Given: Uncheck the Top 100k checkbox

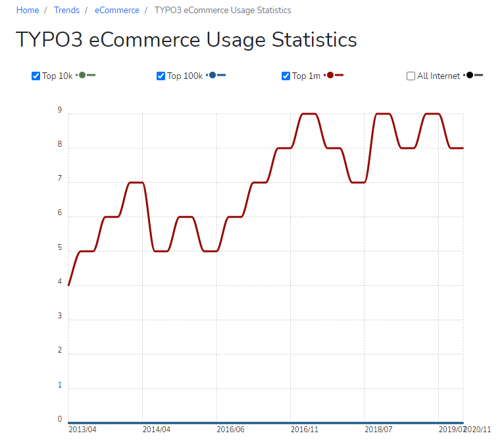Looking at the screenshot, I should [x=161, y=76].
